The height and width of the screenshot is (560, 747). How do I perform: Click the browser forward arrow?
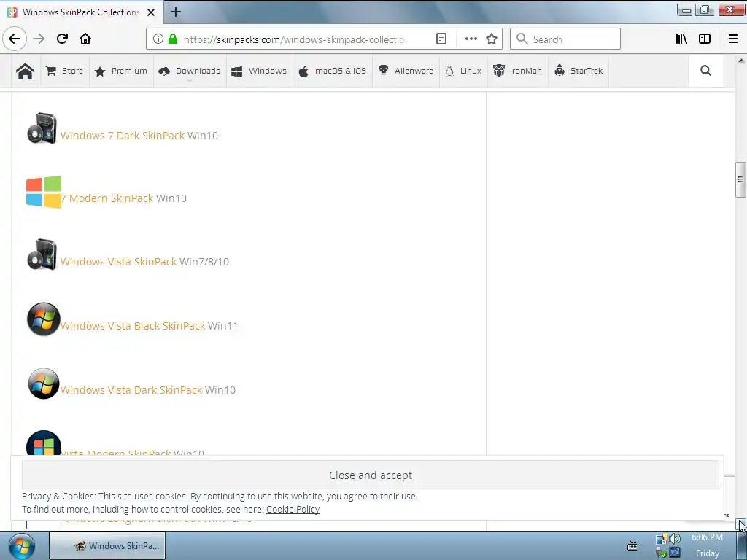click(x=39, y=39)
